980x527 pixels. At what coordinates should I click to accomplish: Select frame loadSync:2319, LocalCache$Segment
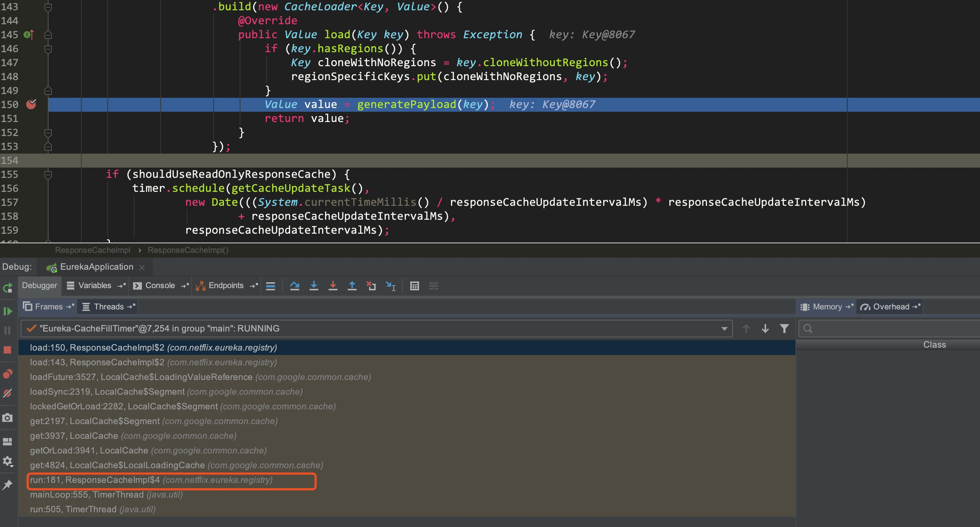(x=407, y=392)
